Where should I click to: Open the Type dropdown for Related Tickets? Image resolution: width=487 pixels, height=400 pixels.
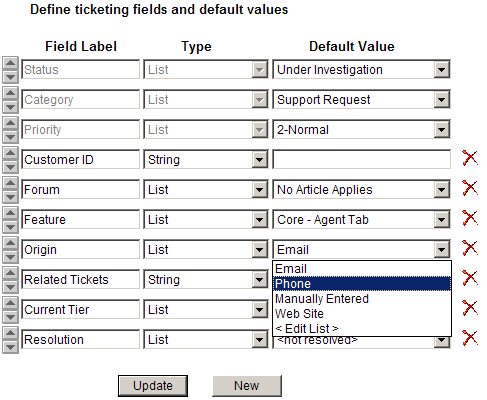pyautogui.click(x=260, y=280)
